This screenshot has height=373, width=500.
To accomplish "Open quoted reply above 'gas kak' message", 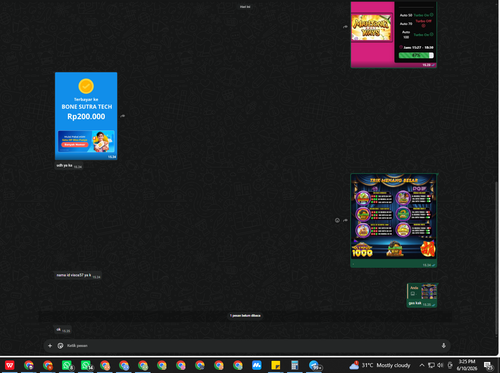I will pos(422,292).
